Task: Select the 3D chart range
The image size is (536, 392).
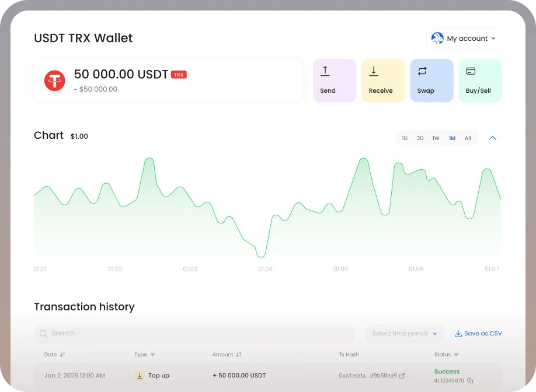Action: [x=420, y=138]
